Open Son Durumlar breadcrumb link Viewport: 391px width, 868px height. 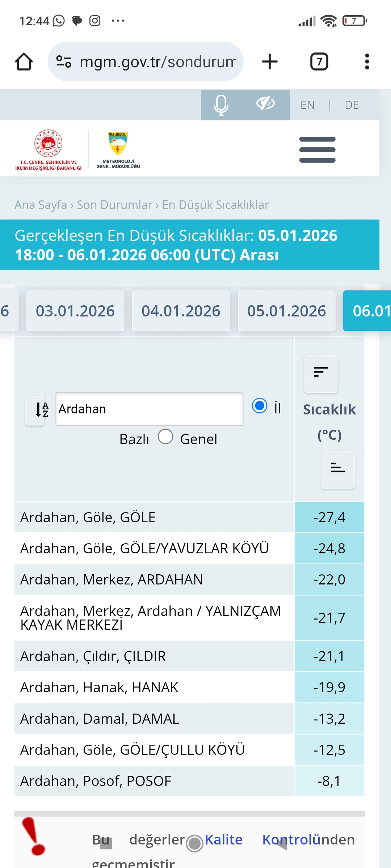pyautogui.click(x=114, y=205)
